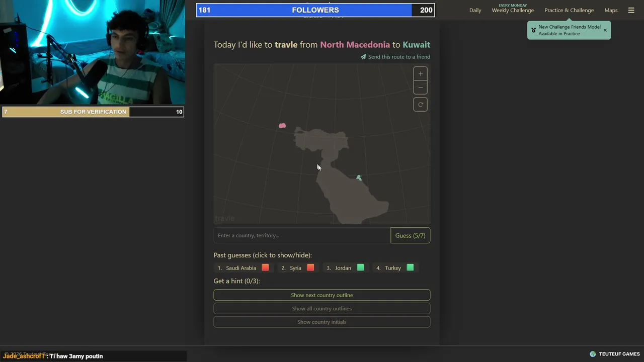Click the Sub For Verification progress bar
Screen dimensions: 644x362
coord(93,112)
